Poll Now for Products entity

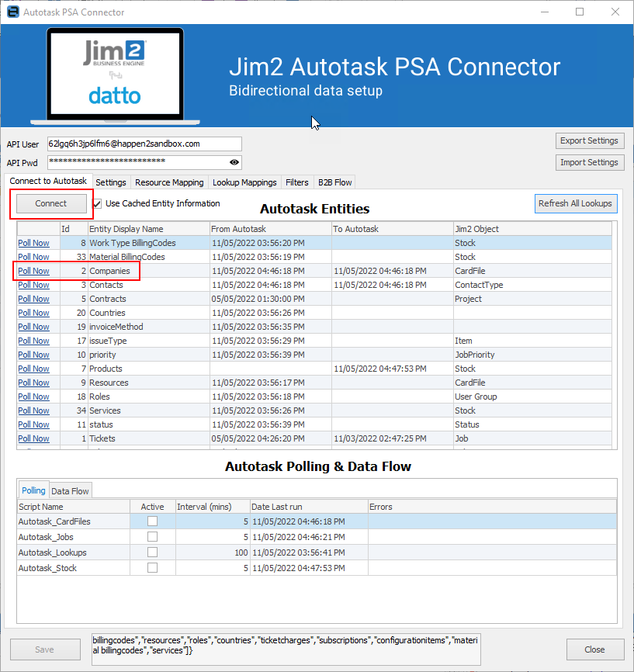33,369
